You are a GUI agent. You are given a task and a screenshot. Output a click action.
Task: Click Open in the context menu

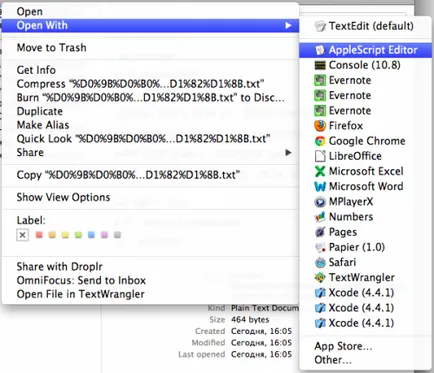pyautogui.click(x=150, y=12)
